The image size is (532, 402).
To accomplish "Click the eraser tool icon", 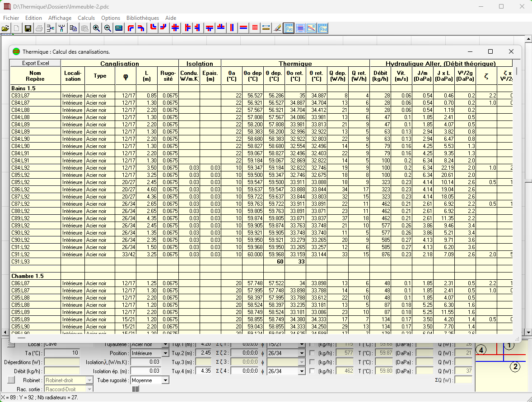I will click(278, 28).
